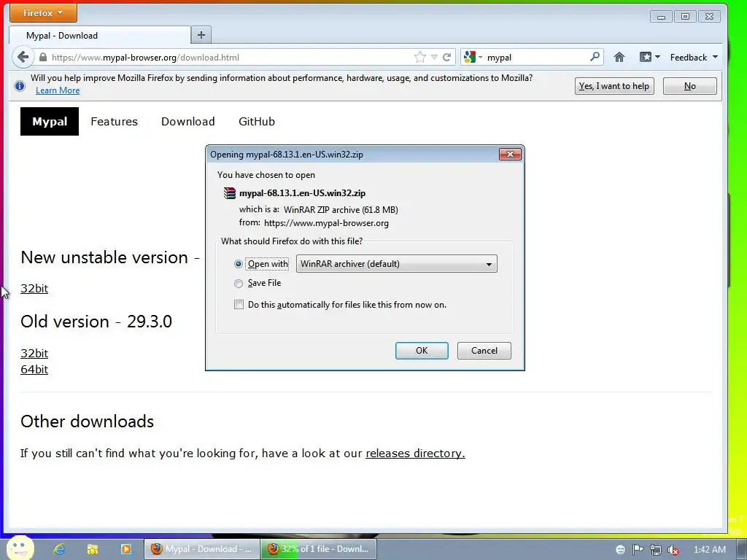This screenshot has width=747, height=560.
Task: Select the Save File radio button
Action: click(x=239, y=284)
